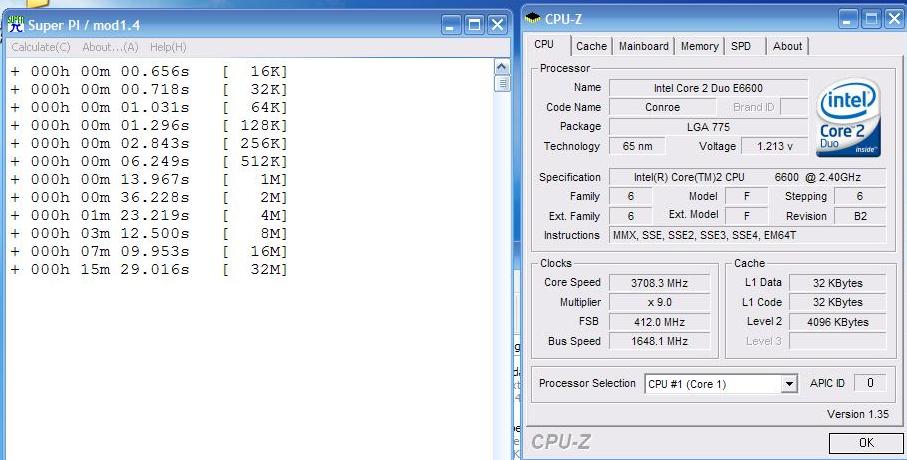Click the APIC ID value '0'
The width and height of the screenshot is (907, 460).
tap(869, 383)
